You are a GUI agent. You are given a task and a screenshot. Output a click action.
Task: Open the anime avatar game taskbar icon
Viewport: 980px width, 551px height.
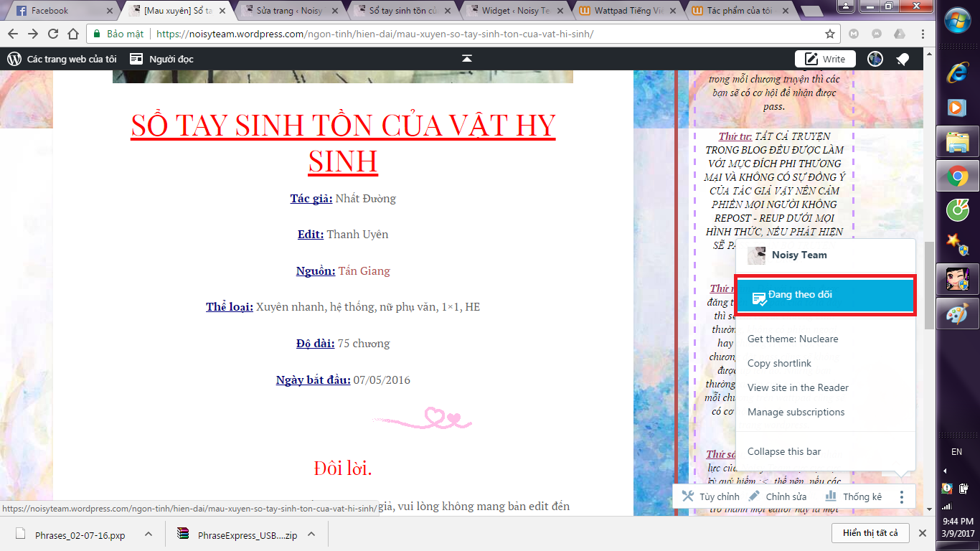point(957,278)
